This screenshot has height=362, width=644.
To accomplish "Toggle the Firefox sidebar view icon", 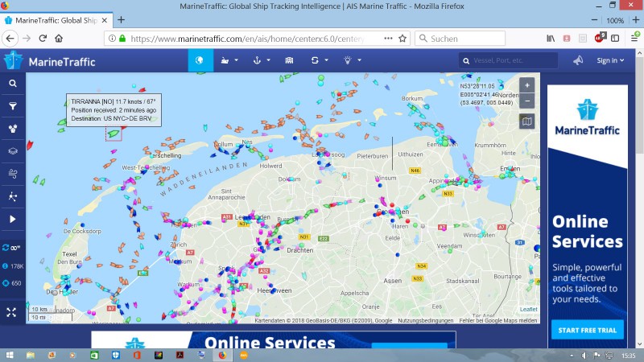I will [x=615, y=38].
